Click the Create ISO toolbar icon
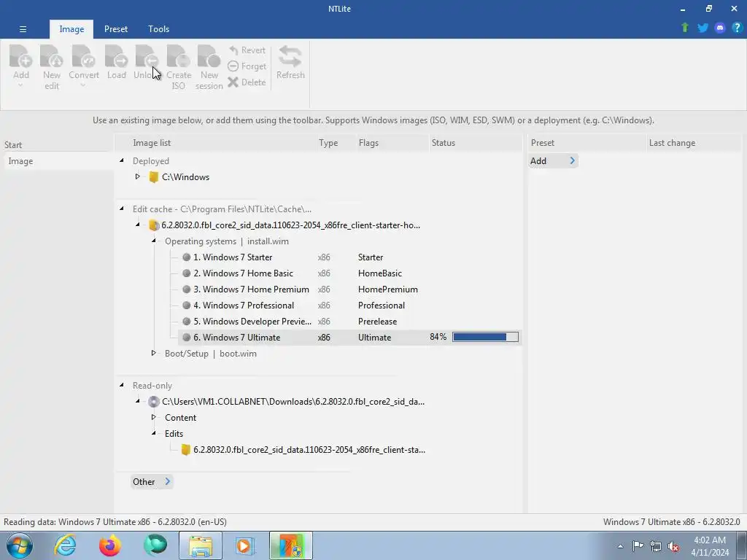This screenshot has width=747, height=560. [179, 57]
